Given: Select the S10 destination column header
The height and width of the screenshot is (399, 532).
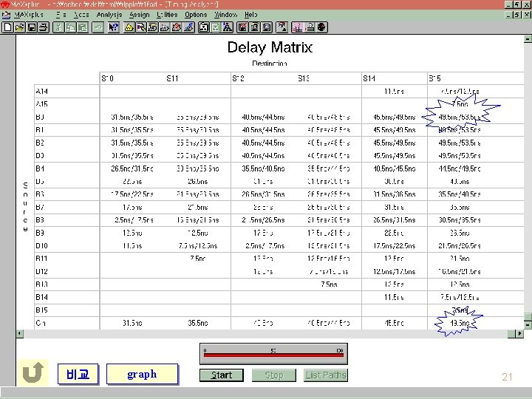Looking at the screenshot, I should (107, 78).
